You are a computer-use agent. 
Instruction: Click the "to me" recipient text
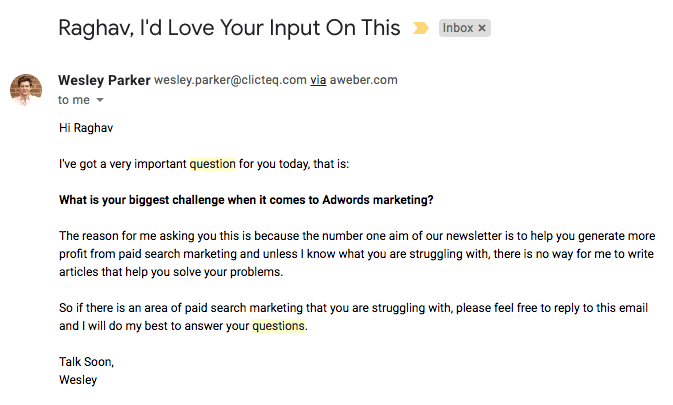point(73,100)
